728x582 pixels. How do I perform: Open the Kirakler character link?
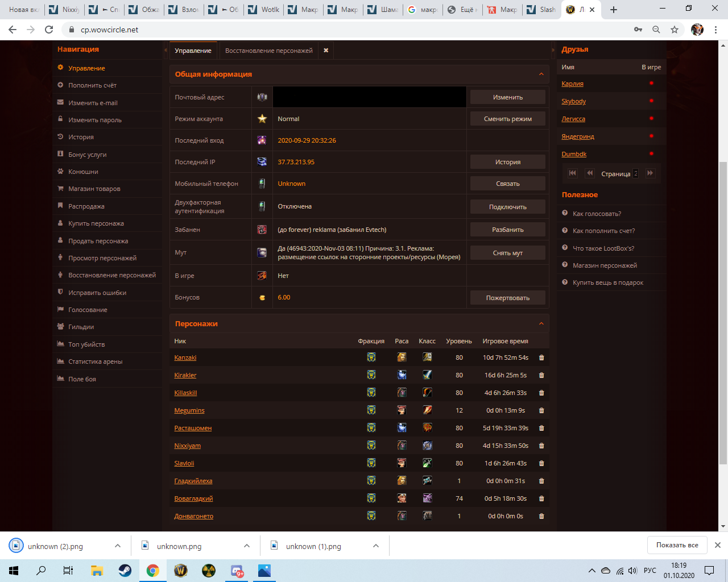pyautogui.click(x=185, y=375)
